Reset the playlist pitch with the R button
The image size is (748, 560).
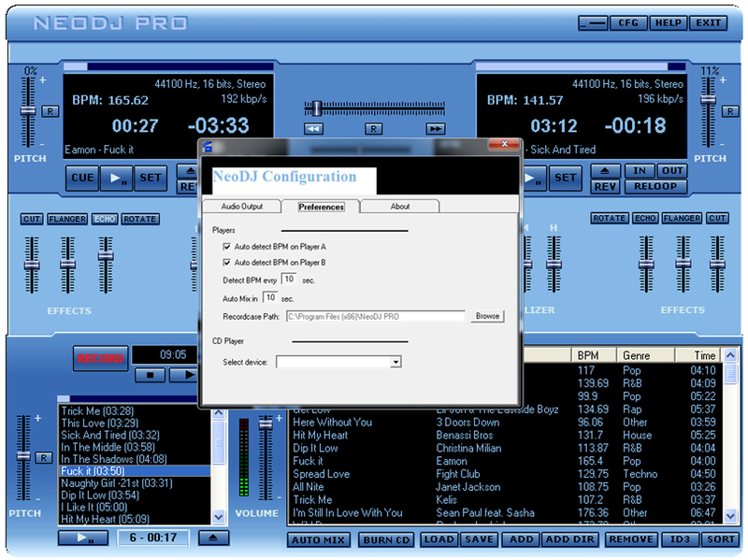(44, 458)
